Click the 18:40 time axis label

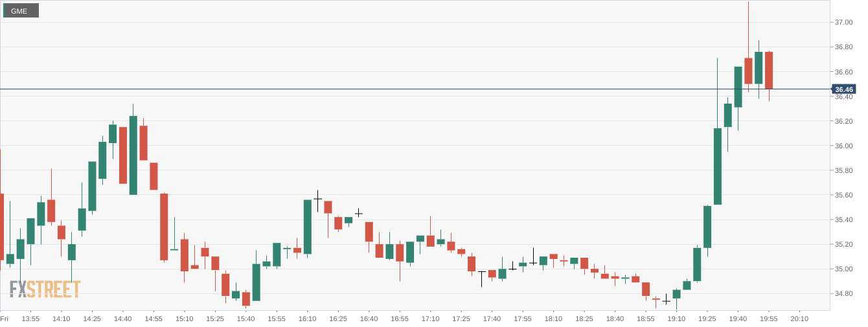tap(615, 319)
